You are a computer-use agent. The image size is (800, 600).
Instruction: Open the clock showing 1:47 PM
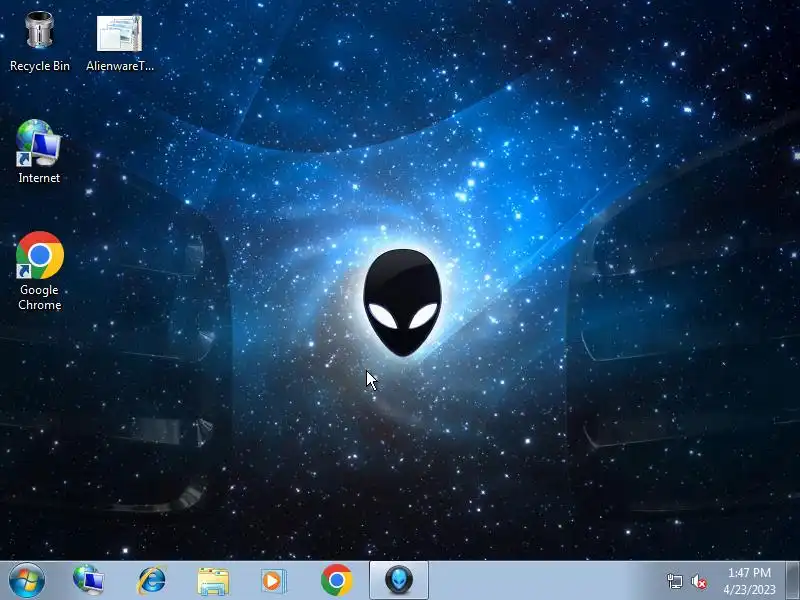[x=749, y=573]
